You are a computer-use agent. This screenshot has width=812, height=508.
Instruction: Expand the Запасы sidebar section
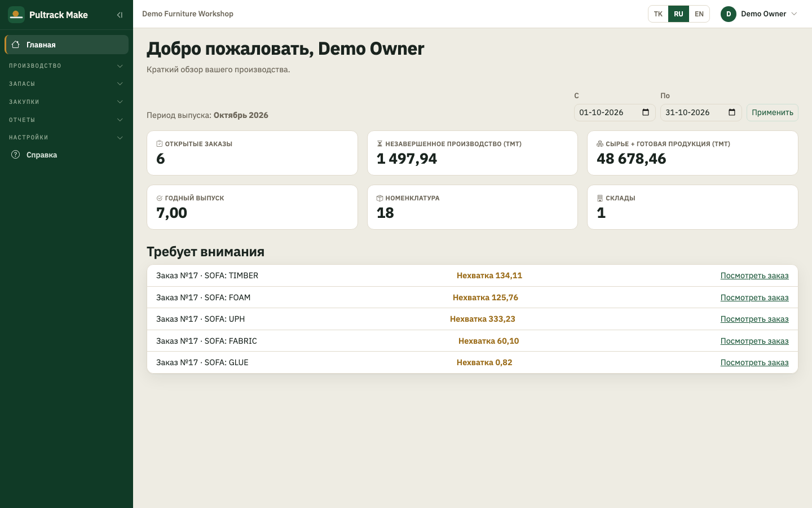67,84
